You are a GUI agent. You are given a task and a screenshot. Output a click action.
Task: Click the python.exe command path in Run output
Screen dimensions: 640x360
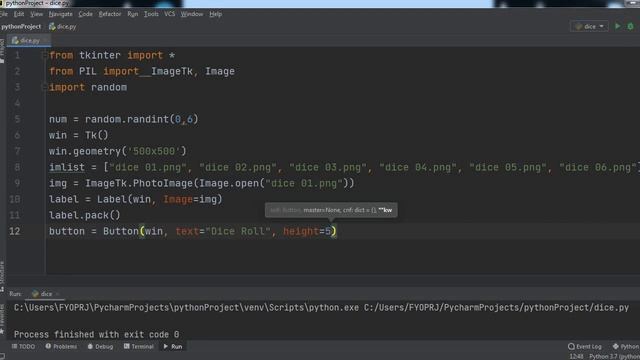pyautogui.click(x=187, y=308)
